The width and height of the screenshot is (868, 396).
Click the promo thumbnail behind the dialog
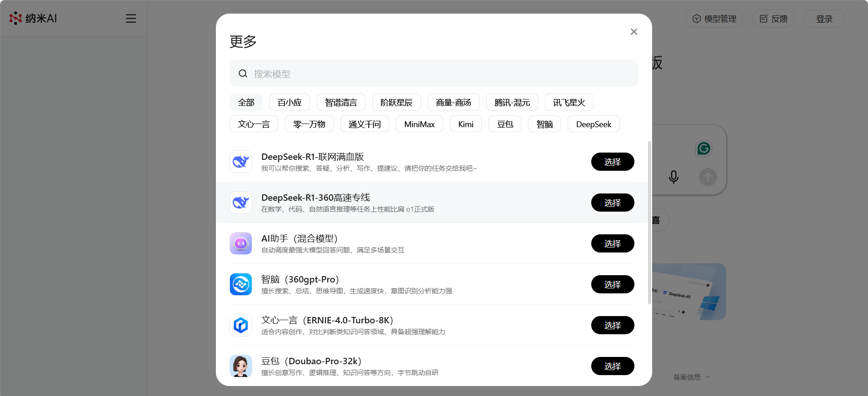pyautogui.click(x=689, y=292)
